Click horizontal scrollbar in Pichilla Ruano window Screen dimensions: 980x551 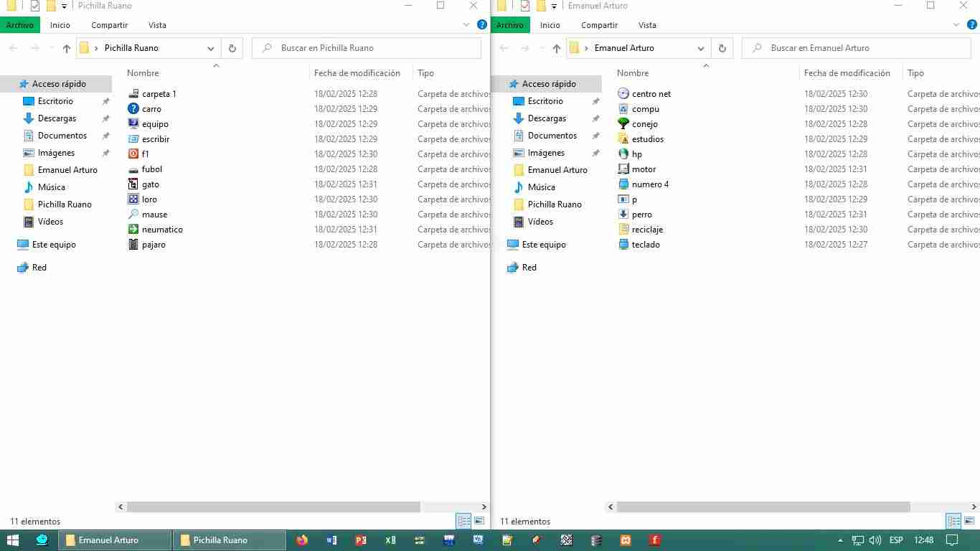(274, 507)
